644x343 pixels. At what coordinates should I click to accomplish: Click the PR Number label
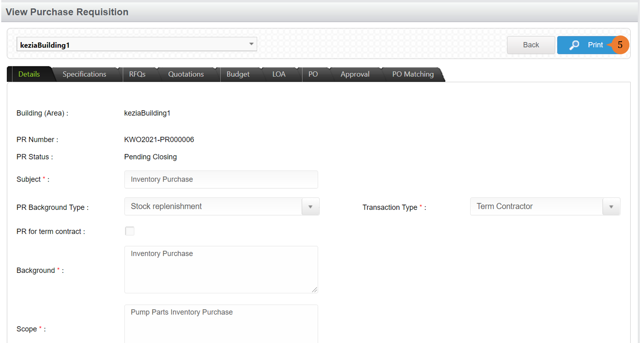(37, 139)
